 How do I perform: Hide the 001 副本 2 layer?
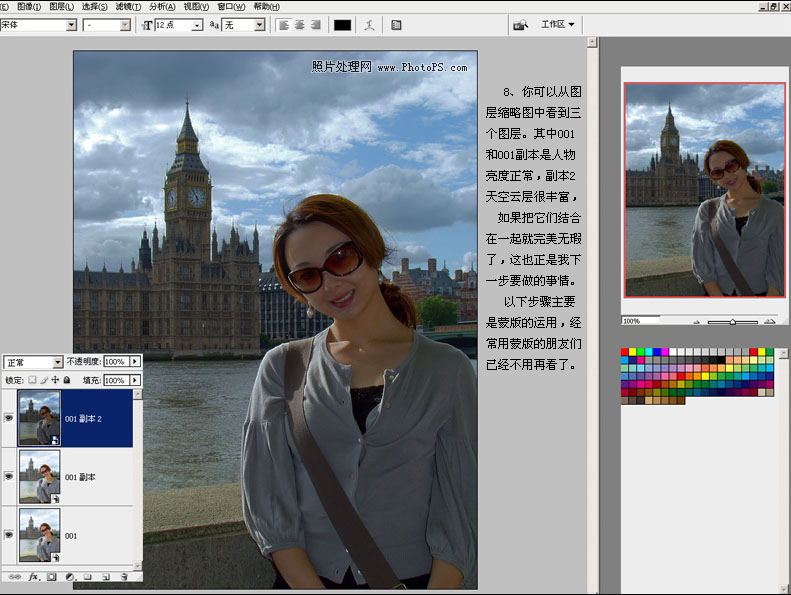click(9, 418)
